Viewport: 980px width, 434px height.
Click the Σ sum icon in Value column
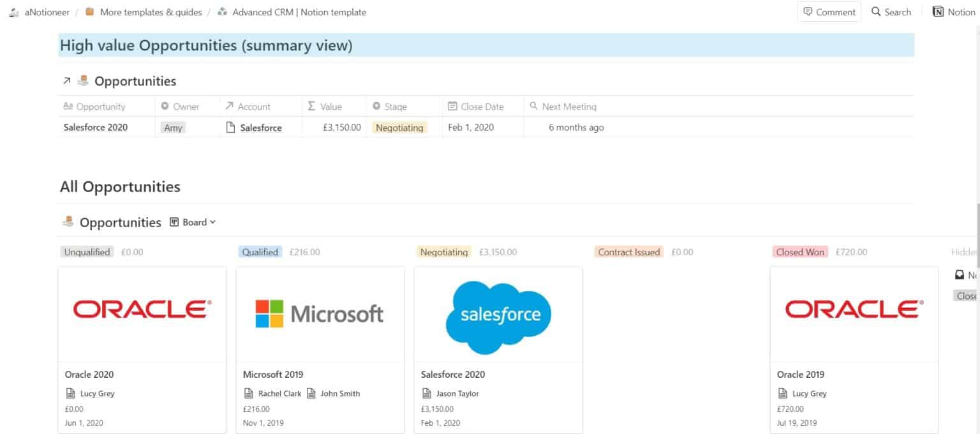311,106
